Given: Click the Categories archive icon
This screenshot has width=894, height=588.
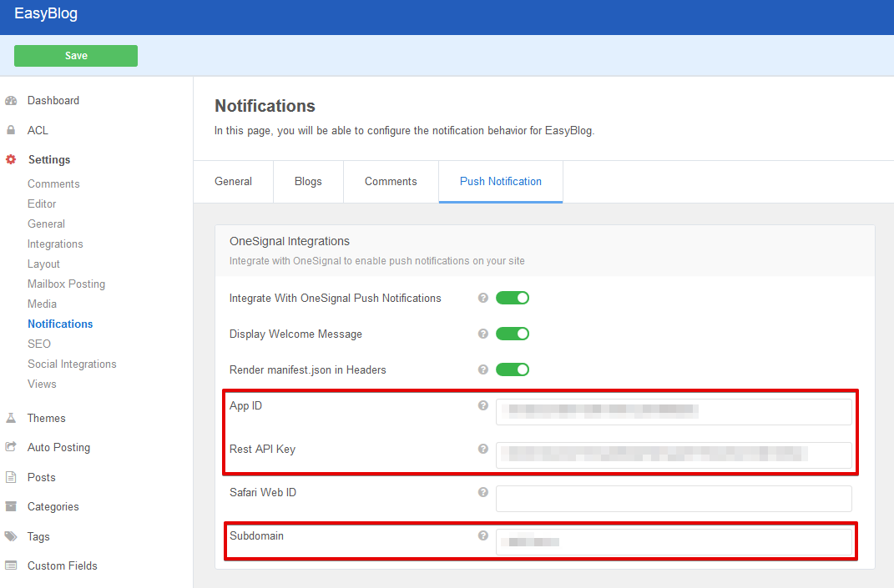Looking at the screenshot, I should coord(11,506).
